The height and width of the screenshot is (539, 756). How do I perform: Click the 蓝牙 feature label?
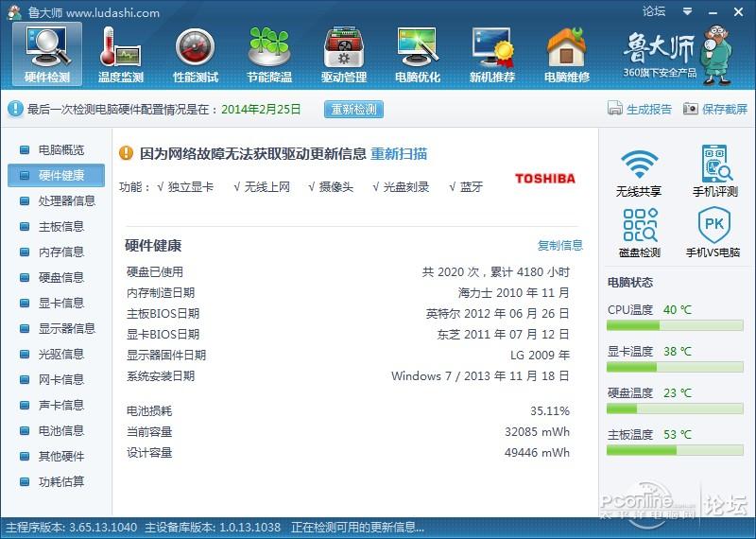[x=471, y=186]
